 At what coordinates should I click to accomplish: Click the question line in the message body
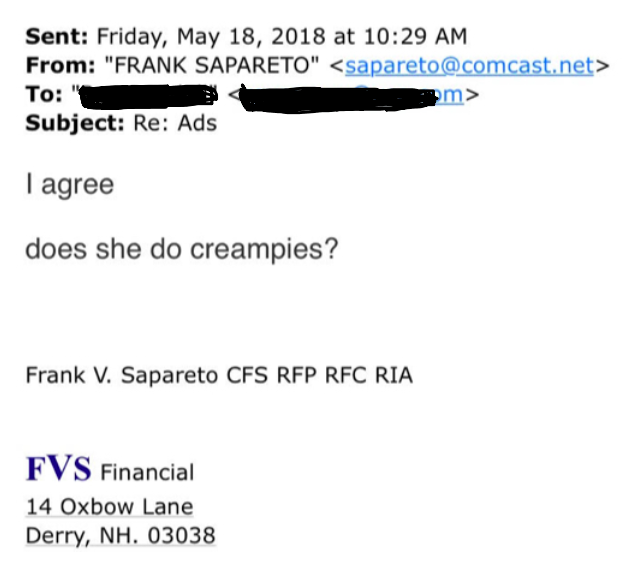click(182, 249)
